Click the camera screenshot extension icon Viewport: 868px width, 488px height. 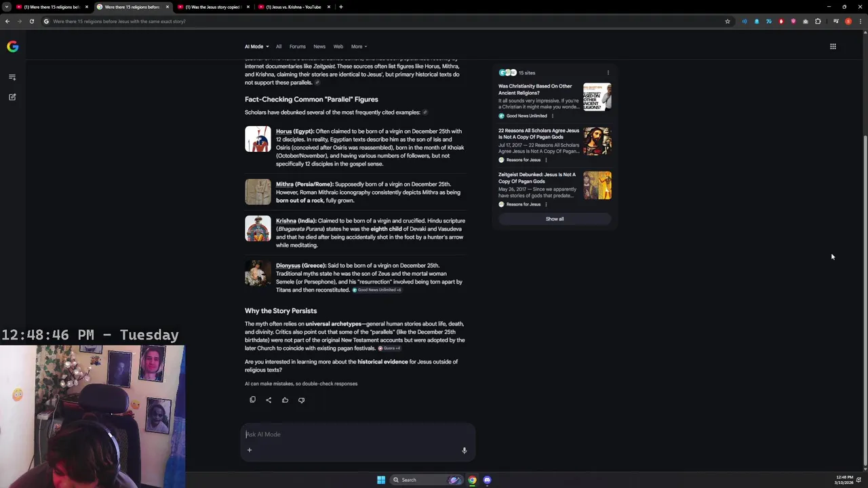pos(806,21)
